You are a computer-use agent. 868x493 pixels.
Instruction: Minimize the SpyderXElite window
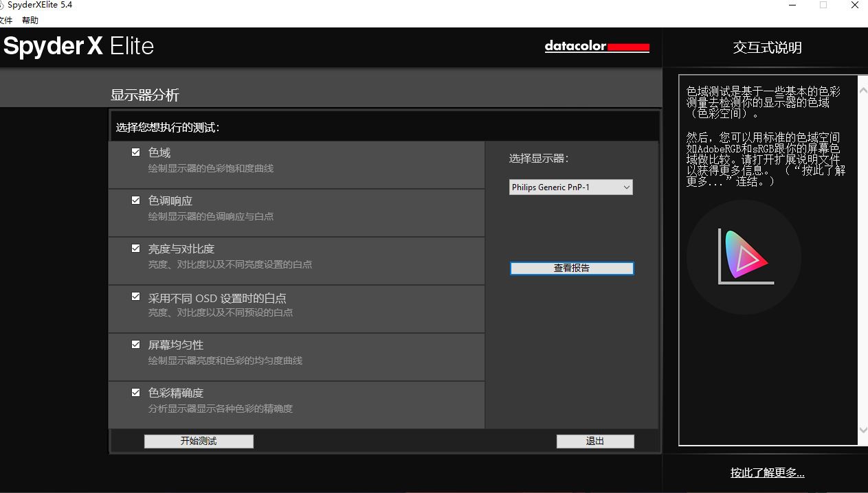792,5
